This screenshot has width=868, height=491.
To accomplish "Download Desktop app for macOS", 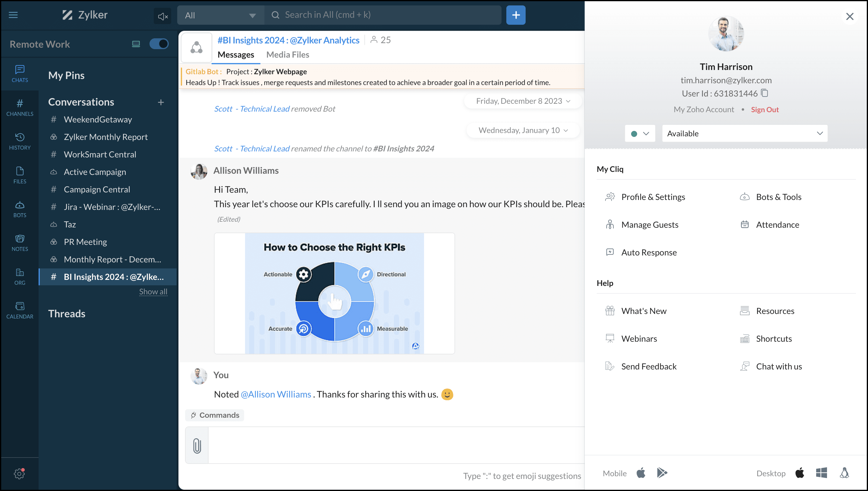I will 800,473.
